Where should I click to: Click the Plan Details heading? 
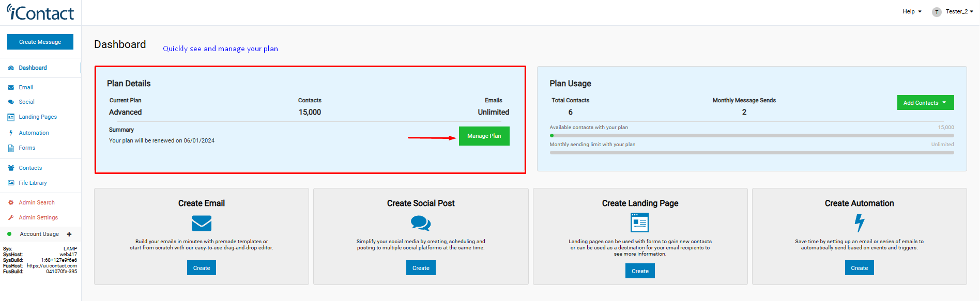(129, 84)
